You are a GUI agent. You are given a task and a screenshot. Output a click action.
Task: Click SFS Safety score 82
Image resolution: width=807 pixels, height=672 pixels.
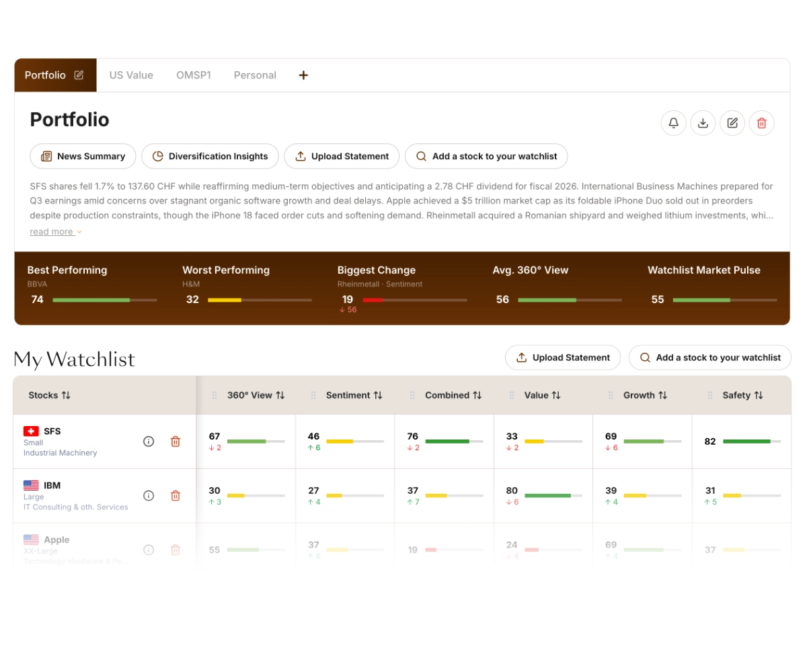coord(710,442)
